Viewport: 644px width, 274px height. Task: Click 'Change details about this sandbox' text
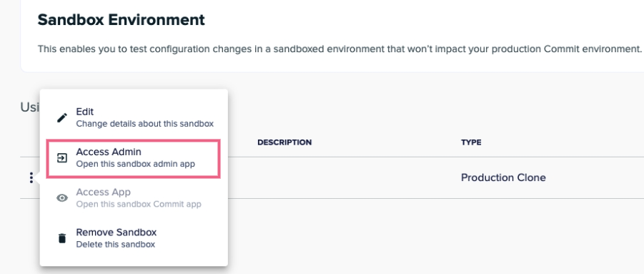[144, 124]
